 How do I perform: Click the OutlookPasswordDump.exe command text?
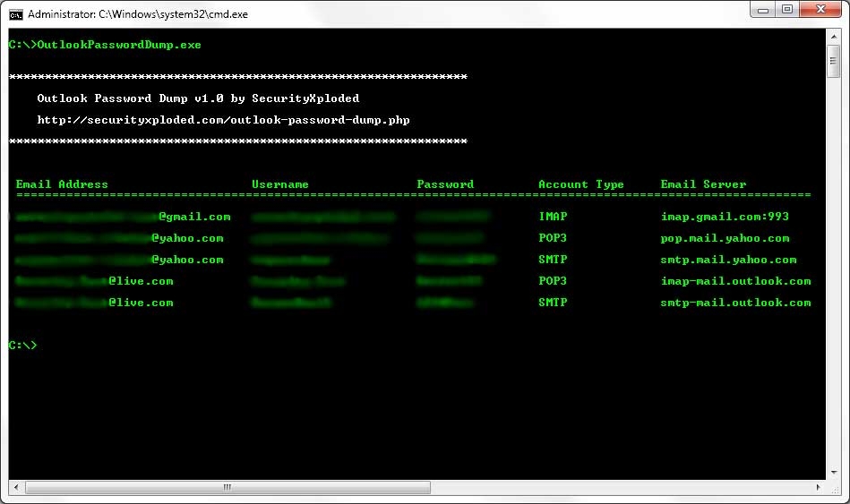[119, 45]
